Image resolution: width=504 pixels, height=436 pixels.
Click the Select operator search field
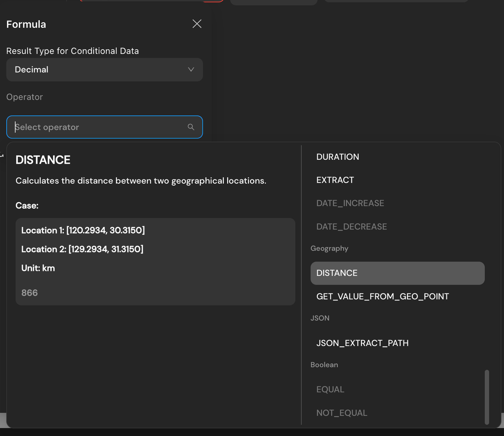[104, 127]
